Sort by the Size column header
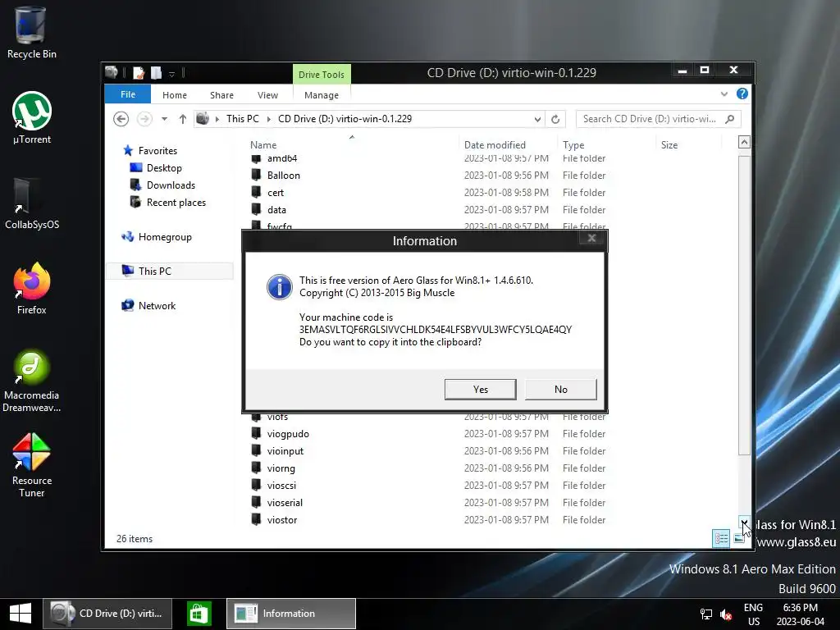The width and height of the screenshot is (840, 630). 689,144
